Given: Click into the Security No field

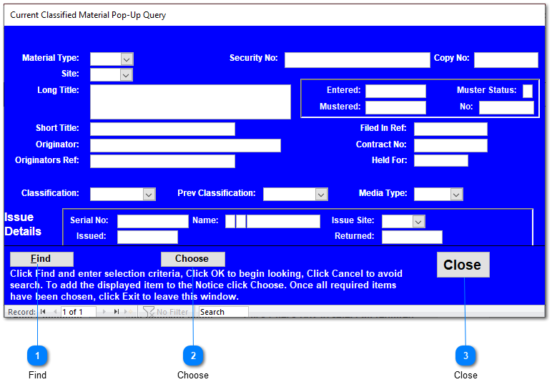Looking at the screenshot, I should pyautogui.click(x=357, y=60).
